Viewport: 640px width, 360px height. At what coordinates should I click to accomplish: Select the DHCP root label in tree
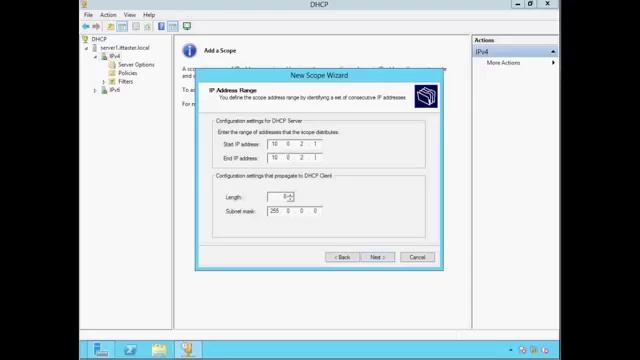coord(99,39)
